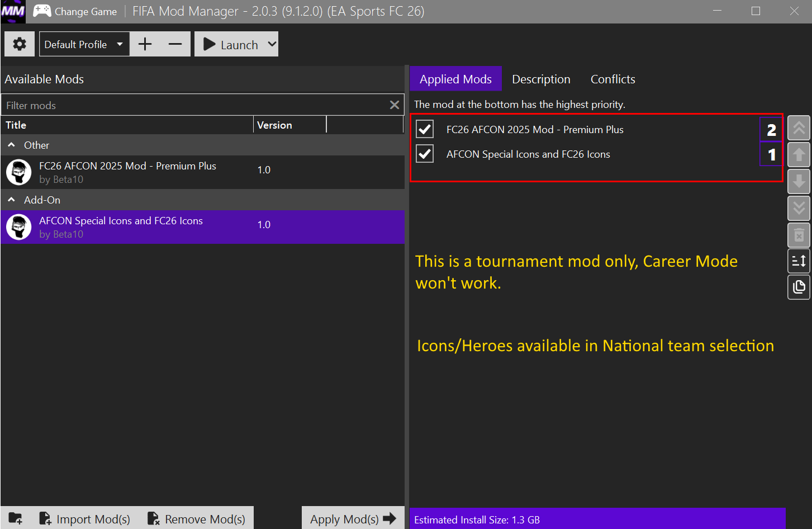
Task: Open the Default Profile dropdown
Action: point(84,44)
